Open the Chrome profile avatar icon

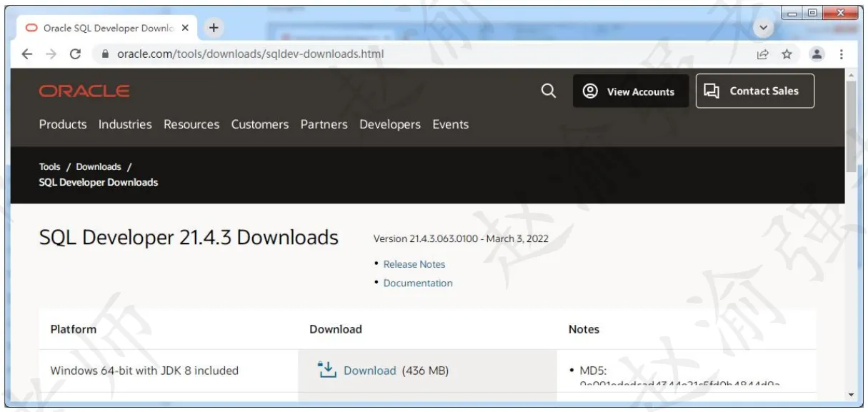pyautogui.click(x=817, y=54)
